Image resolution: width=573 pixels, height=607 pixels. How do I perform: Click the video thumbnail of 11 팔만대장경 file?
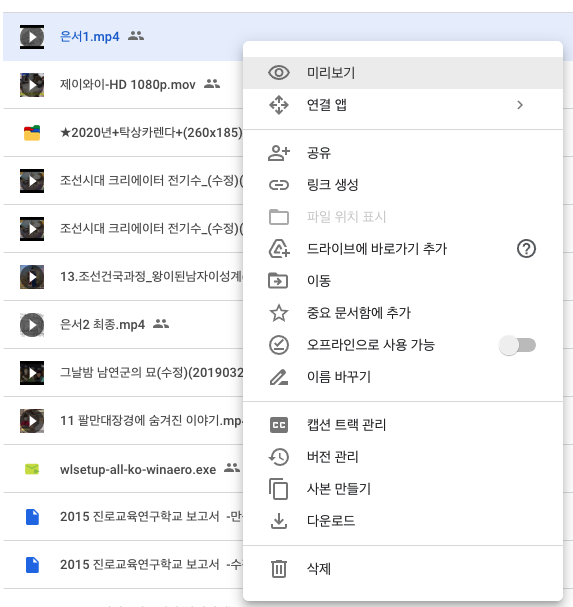point(32,421)
